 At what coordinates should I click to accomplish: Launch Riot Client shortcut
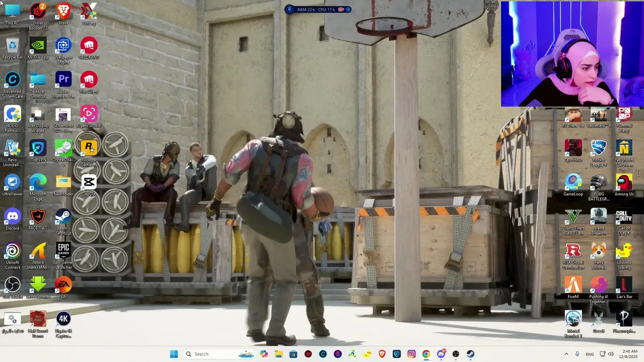coord(89,82)
